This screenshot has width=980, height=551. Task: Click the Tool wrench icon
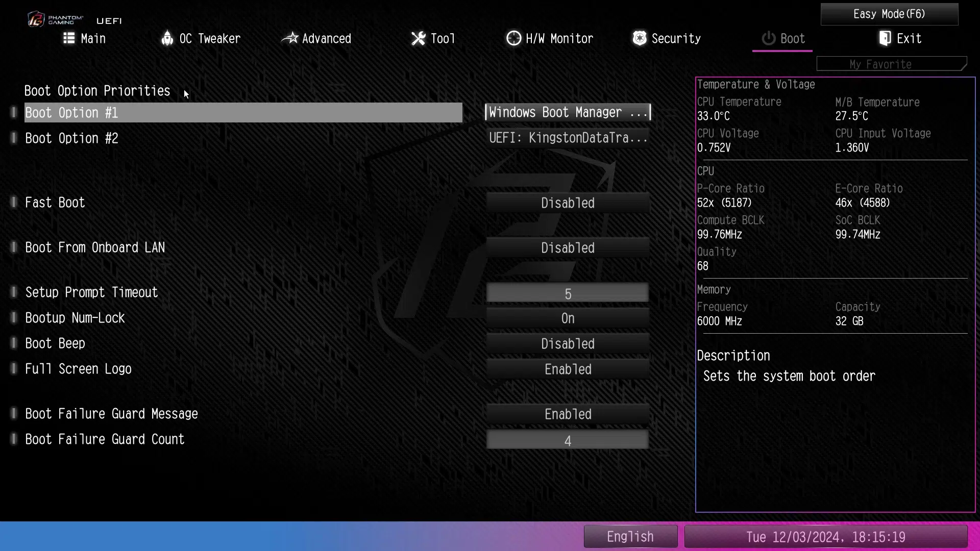click(x=419, y=38)
